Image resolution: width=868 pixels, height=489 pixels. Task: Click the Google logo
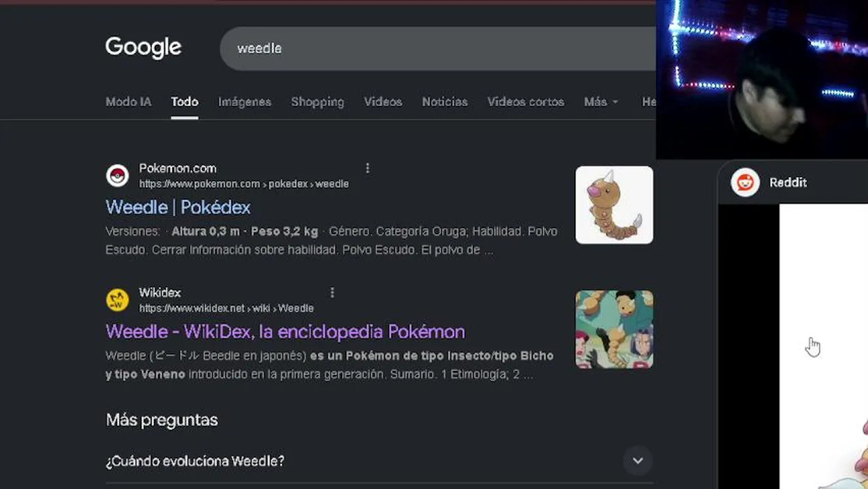143,48
